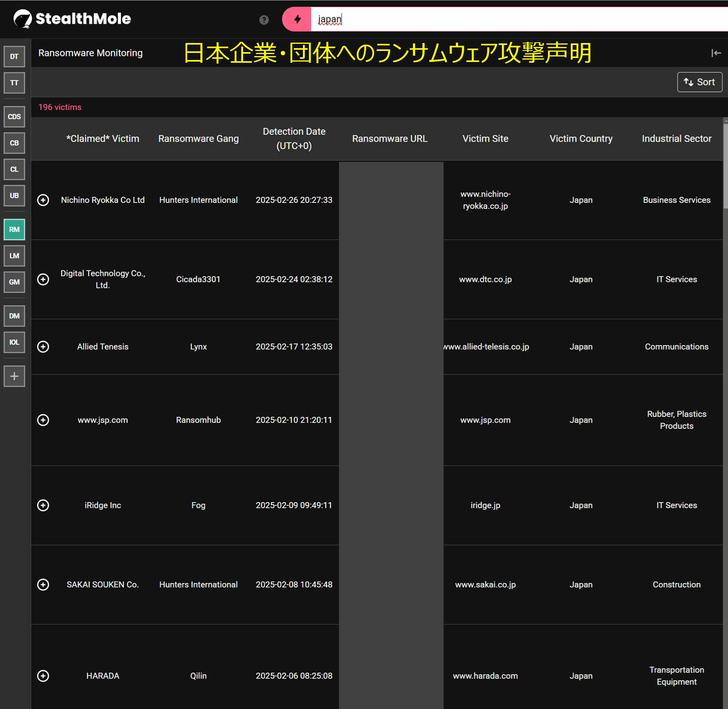Expand the Digital Technology Co., Ltd. row
728x709 pixels.
tap(43, 279)
